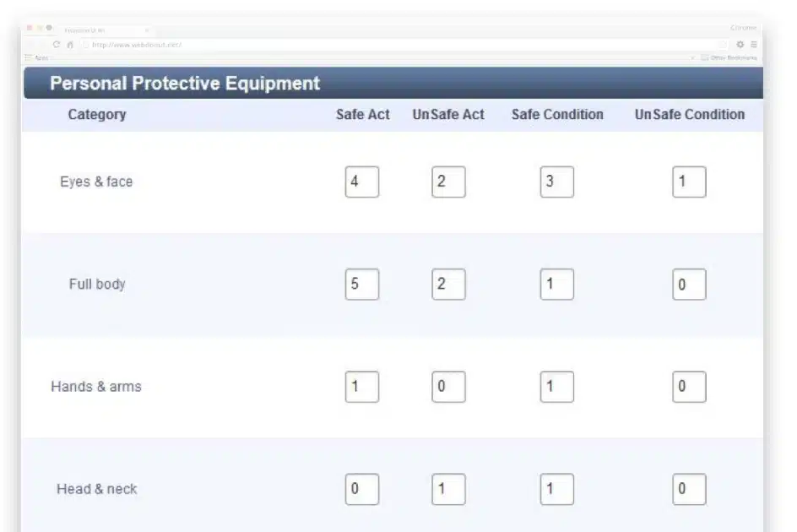Click the Safe Act column header
Screen dimensions: 797x532
[361, 114]
